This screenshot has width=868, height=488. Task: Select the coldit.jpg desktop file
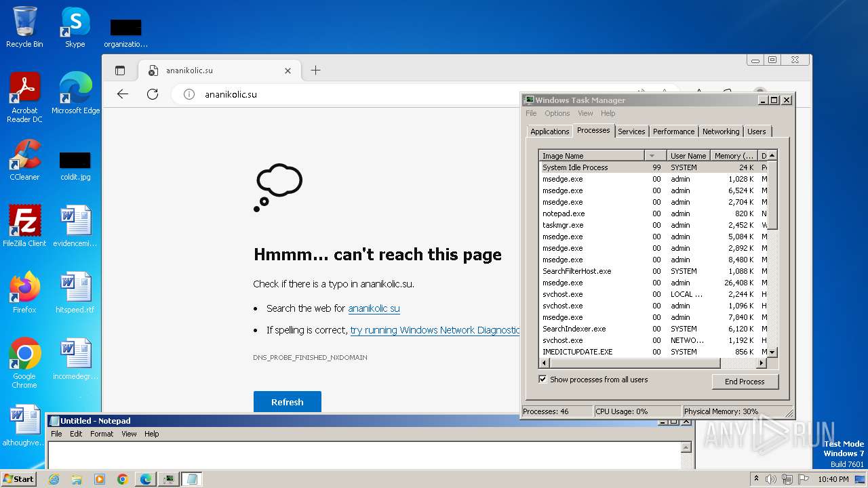pyautogui.click(x=75, y=167)
